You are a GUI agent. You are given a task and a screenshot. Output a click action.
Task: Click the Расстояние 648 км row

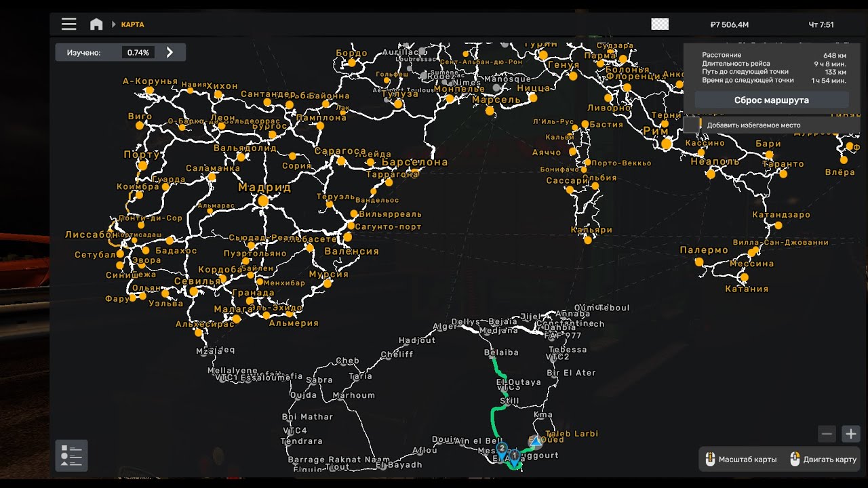[774, 55]
